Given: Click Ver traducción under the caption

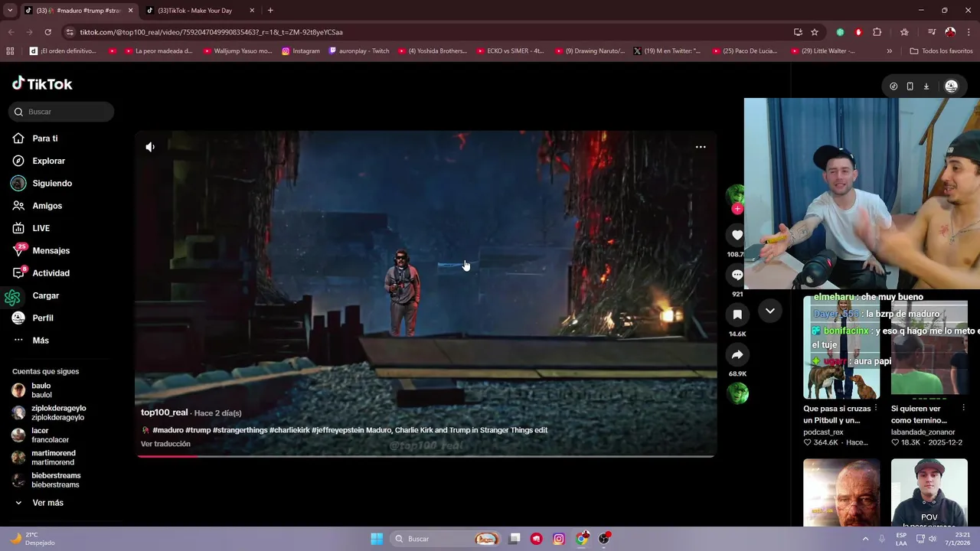Looking at the screenshot, I should coord(165,444).
